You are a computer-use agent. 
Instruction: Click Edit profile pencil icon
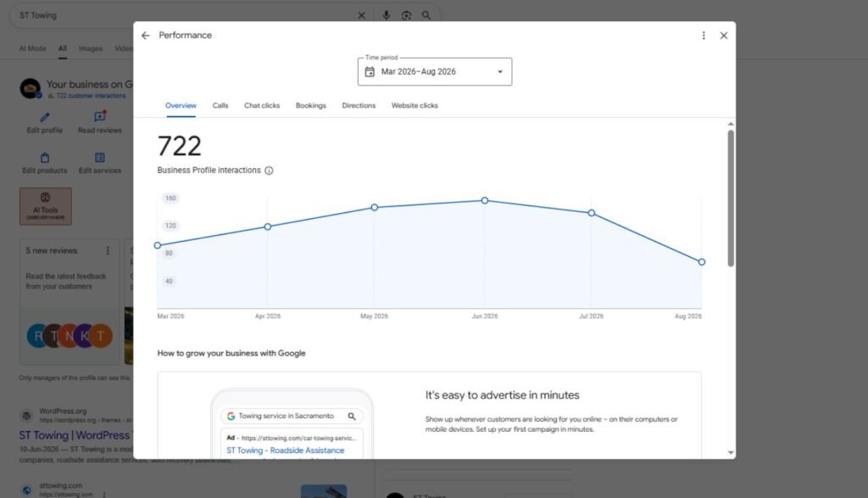[45, 117]
